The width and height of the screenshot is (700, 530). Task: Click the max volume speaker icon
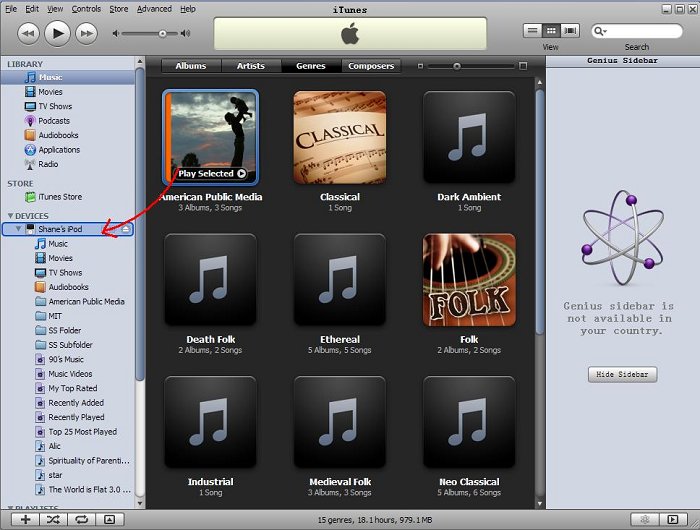[185, 33]
